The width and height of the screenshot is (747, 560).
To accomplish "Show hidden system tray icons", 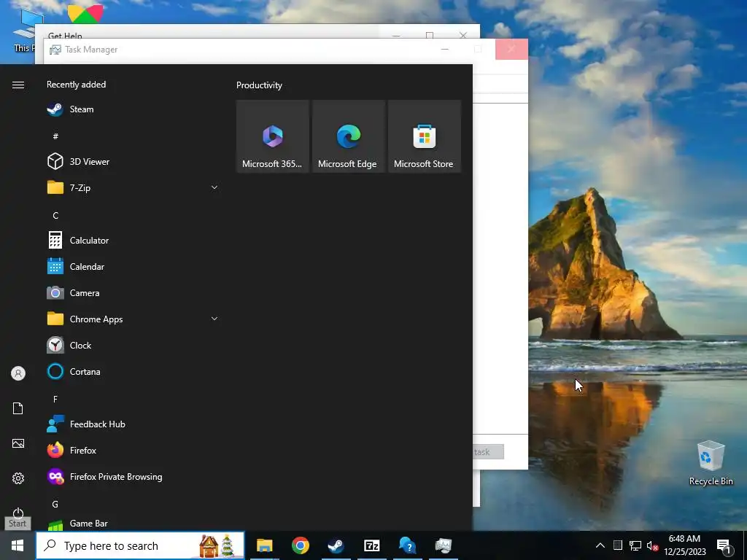I will 600,545.
